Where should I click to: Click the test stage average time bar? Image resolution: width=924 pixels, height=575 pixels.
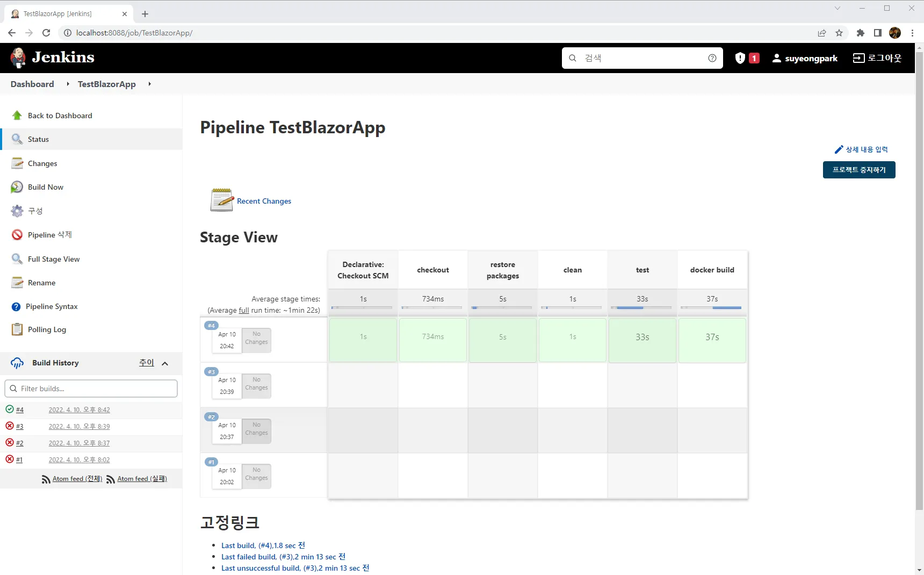(642, 307)
